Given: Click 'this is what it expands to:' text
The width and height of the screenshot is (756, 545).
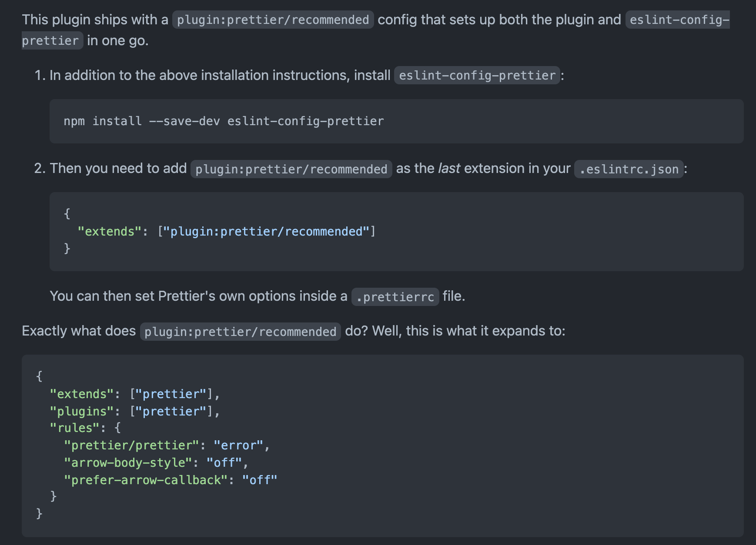Looking at the screenshot, I should click(x=486, y=331).
